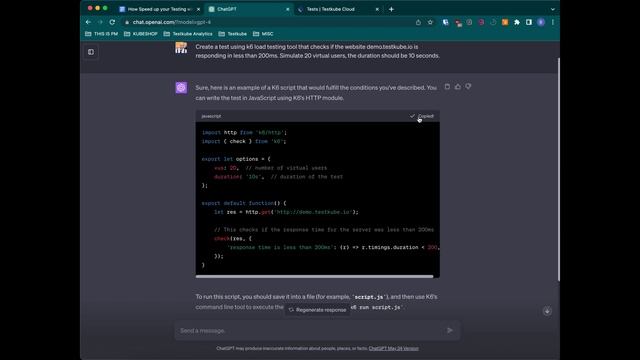Click the 'export default function() {' line
The width and height of the screenshot is (640, 360).
click(x=244, y=203)
